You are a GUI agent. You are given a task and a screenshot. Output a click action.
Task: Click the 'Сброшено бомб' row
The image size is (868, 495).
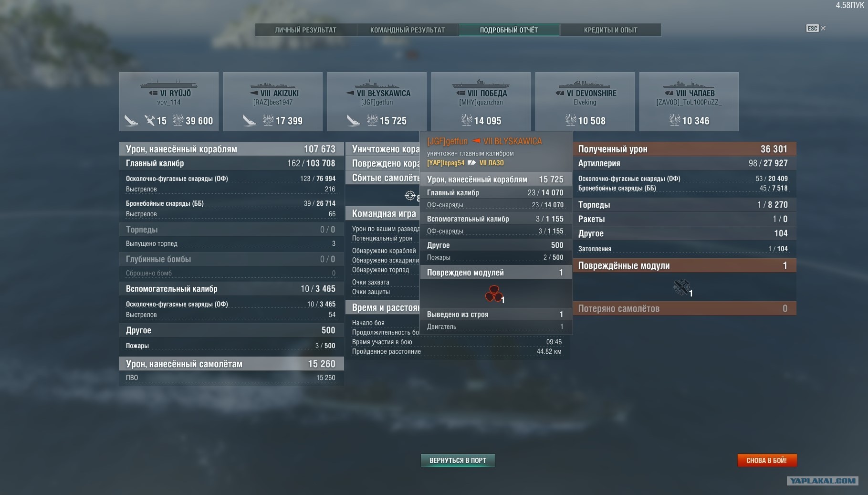point(231,273)
